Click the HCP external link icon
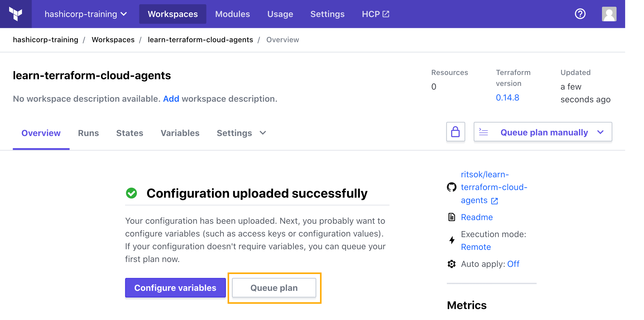Image resolution: width=644 pixels, height=320 pixels. tap(386, 14)
